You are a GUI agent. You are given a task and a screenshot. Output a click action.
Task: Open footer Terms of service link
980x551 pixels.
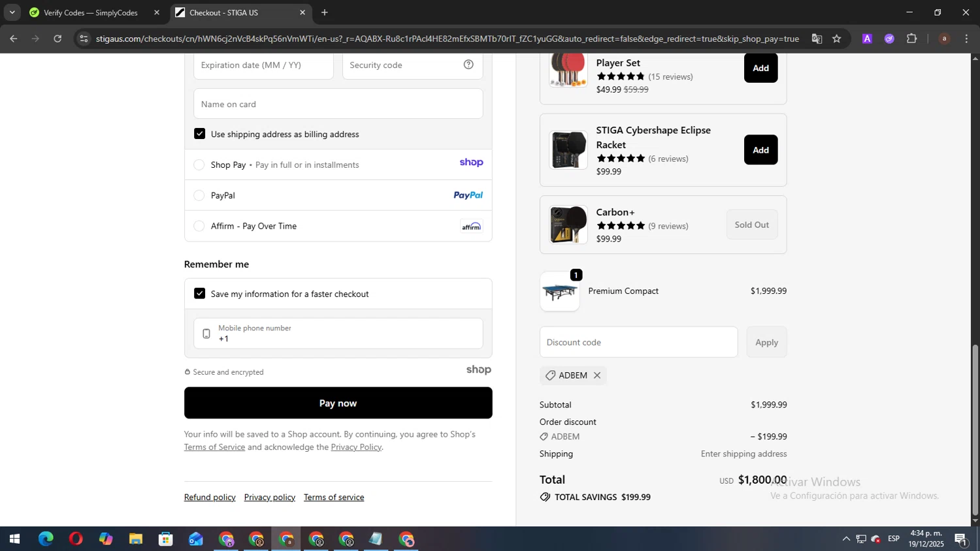334,497
